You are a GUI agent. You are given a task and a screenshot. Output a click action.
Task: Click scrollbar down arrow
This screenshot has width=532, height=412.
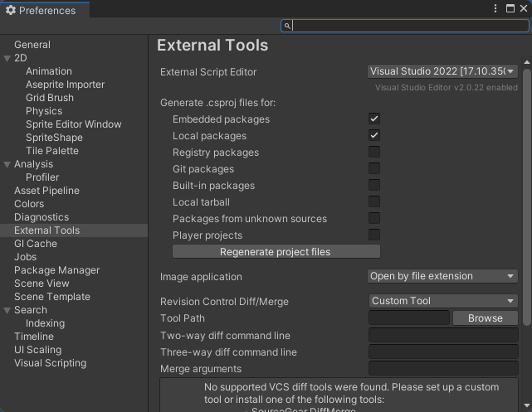tap(526, 405)
